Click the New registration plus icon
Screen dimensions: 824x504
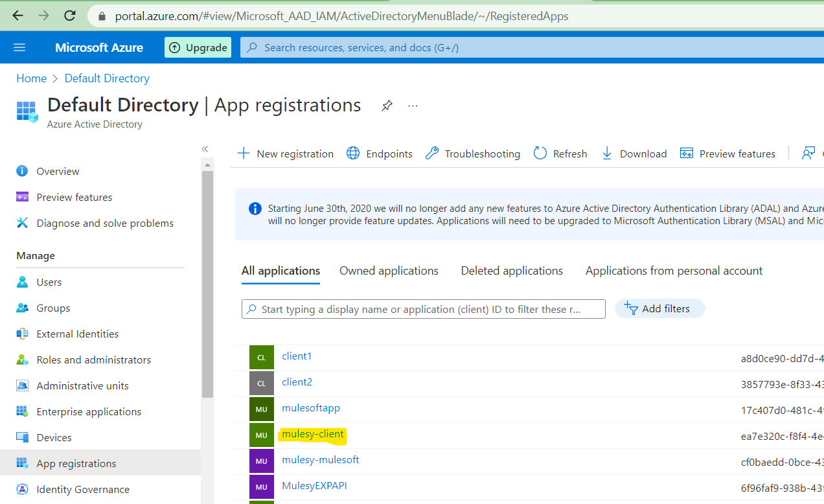click(244, 154)
